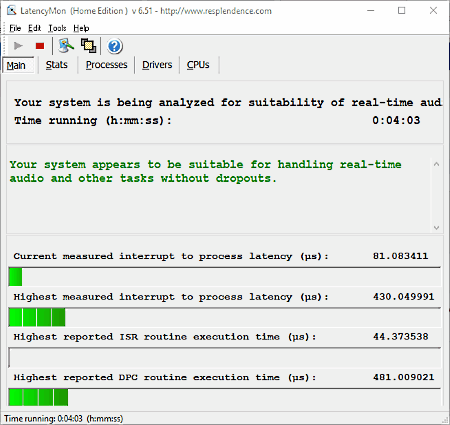This screenshot has width=450, height=425.
Task: Open Help via the blue question mark icon
Action: pos(115,46)
